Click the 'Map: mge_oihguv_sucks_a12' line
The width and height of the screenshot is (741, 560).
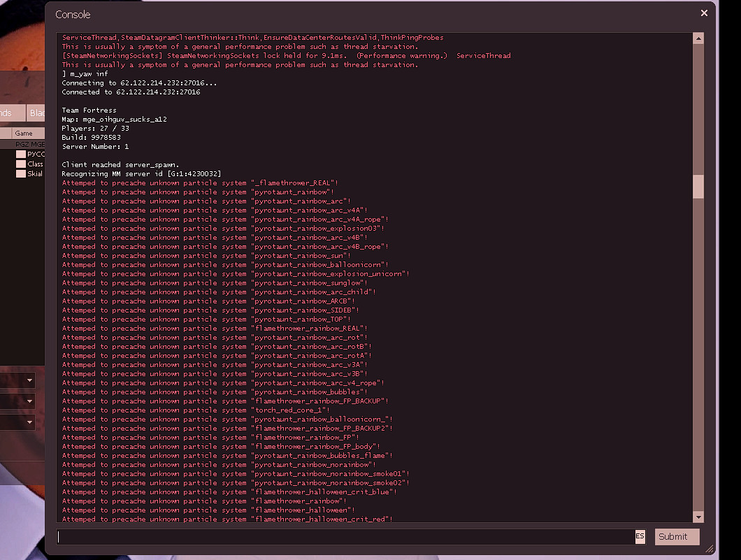(114, 119)
